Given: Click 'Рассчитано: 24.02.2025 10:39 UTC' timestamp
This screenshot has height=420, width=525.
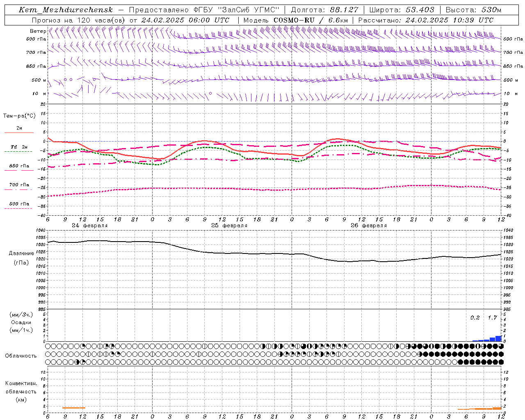Looking at the screenshot, I should coord(426,20).
